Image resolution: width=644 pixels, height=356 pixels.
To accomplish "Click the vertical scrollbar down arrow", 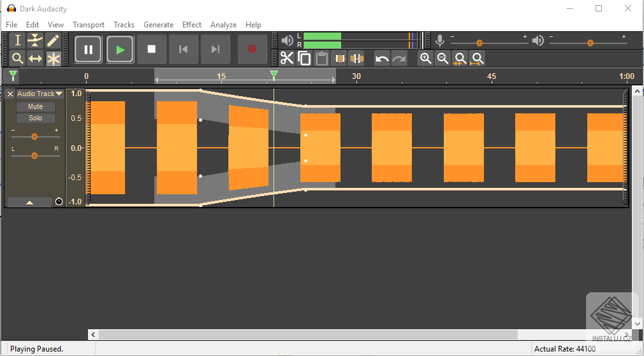I will click(638, 324).
